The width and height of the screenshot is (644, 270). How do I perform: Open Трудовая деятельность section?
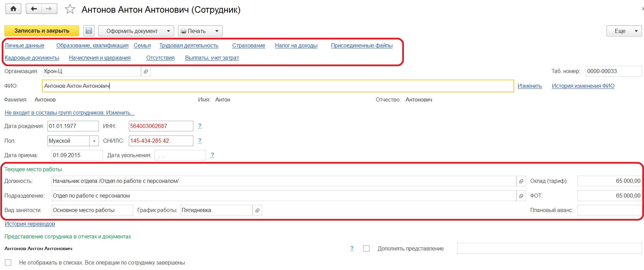(x=189, y=46)
